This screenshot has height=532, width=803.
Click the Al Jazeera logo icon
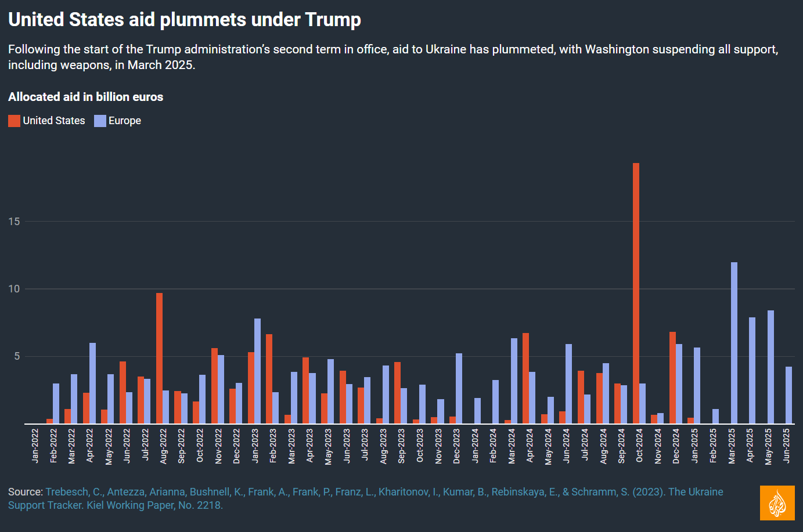click(x=777, y=502)
